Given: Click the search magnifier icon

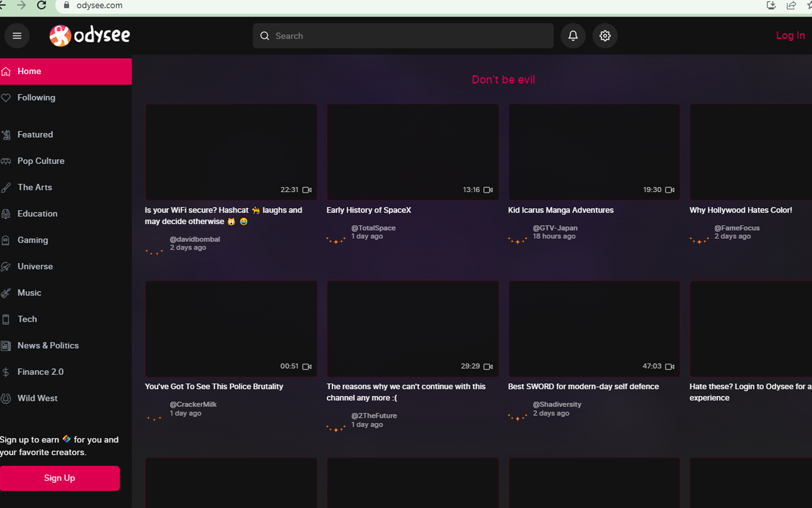Looking at the screenshot, I should (x=264, y=36).
